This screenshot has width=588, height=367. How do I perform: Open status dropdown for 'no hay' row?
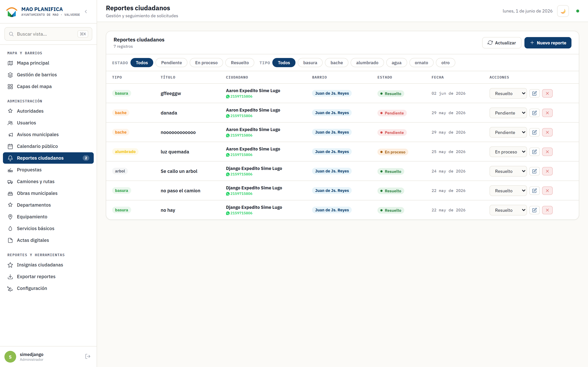pos(508,210)
